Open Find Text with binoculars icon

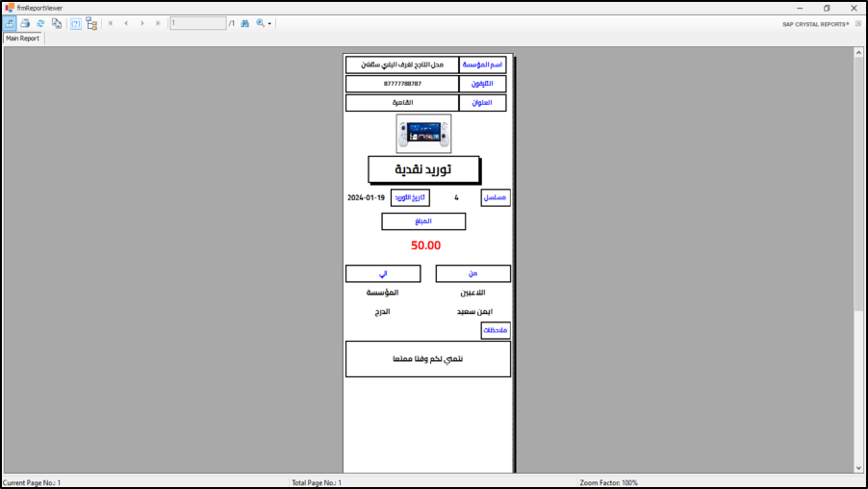coord(244,23)
